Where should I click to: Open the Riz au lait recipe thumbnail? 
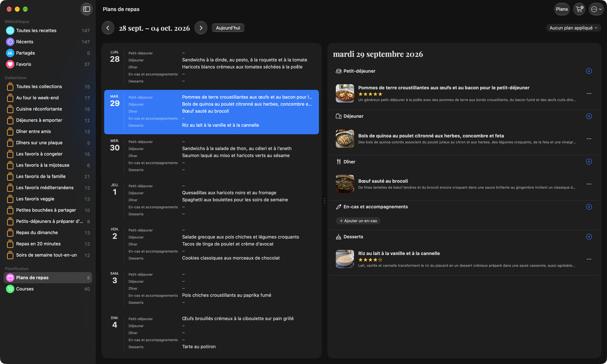[345, 259]
